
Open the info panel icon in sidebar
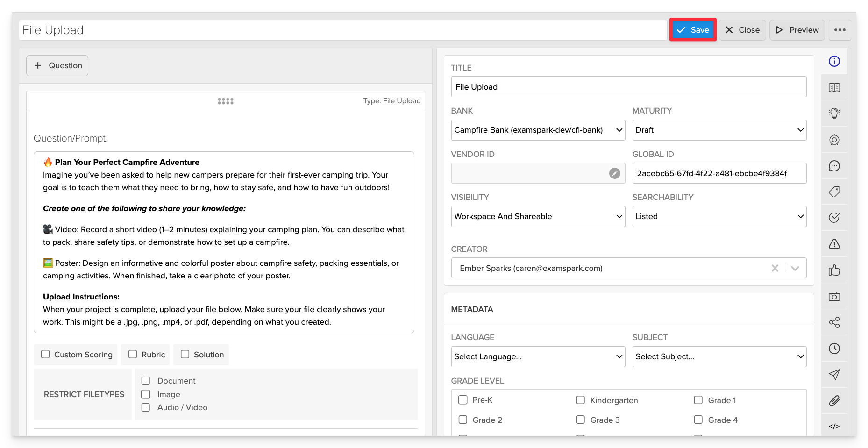(x=834, y=61)
